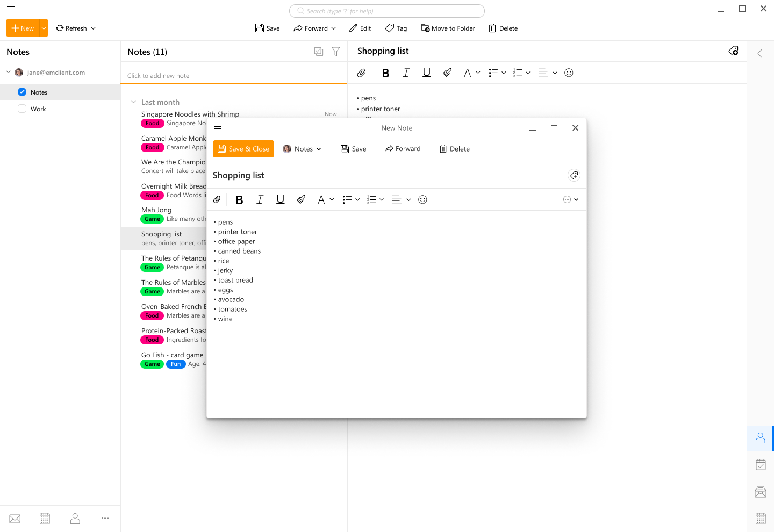Click Delete in the New Note window
This screenshot has width=774, height=532.
(454, 149)
